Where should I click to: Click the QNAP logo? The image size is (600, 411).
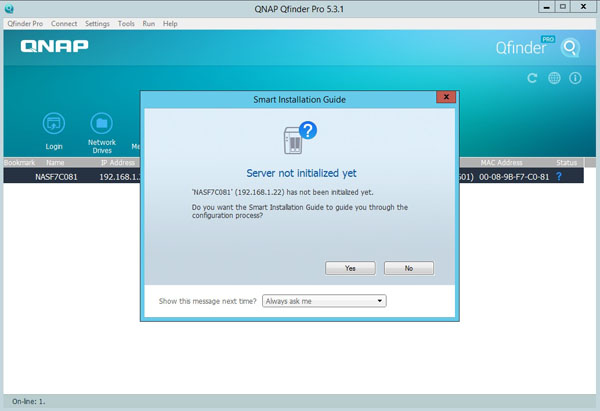point(54,46)
